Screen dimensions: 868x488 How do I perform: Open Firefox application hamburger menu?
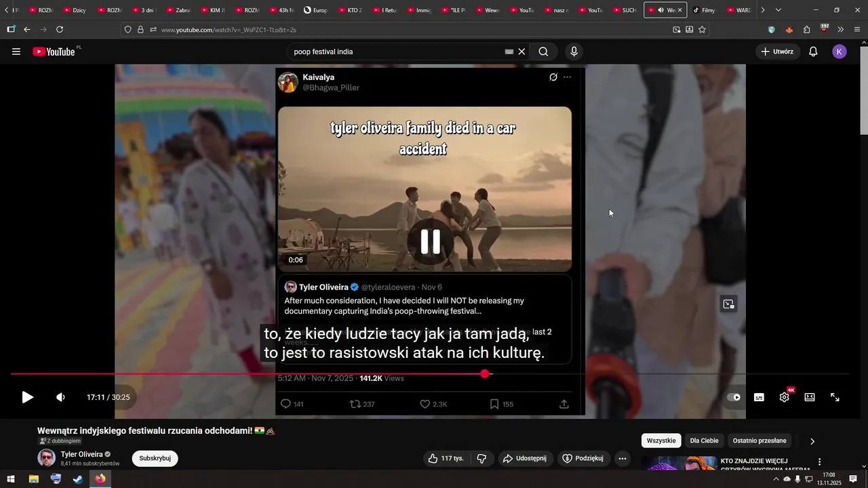tap(858, 30)
